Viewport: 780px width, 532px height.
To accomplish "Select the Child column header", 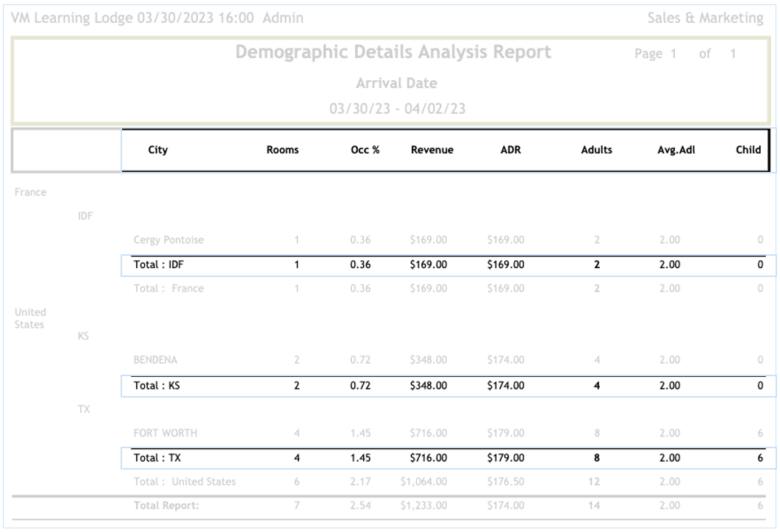I will [748, 151].
